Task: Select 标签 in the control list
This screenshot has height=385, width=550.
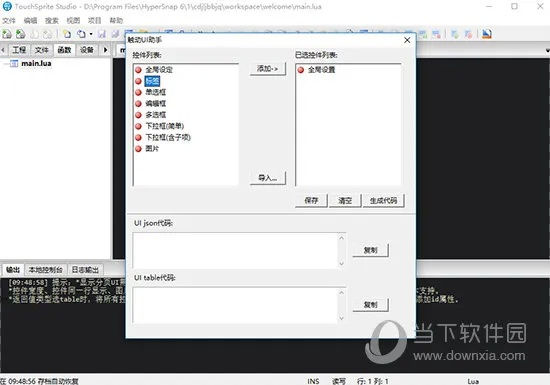Action: coord(152,81)
